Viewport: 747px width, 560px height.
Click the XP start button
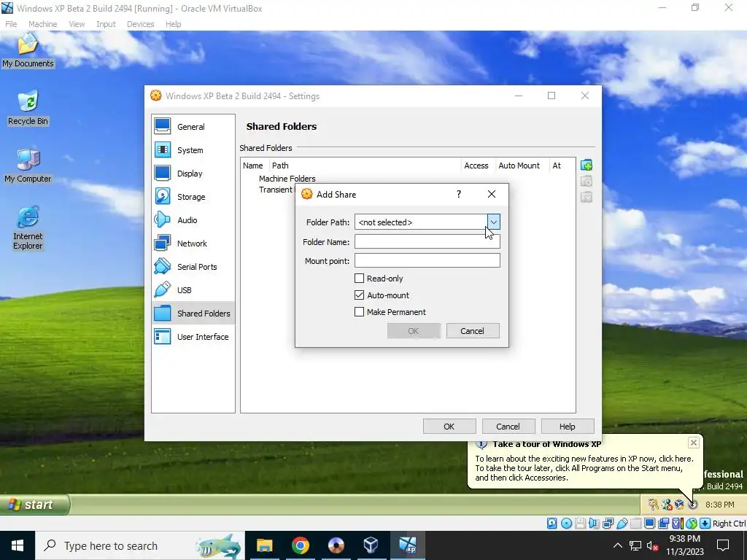pyautogui.click(x=35, y=505)
